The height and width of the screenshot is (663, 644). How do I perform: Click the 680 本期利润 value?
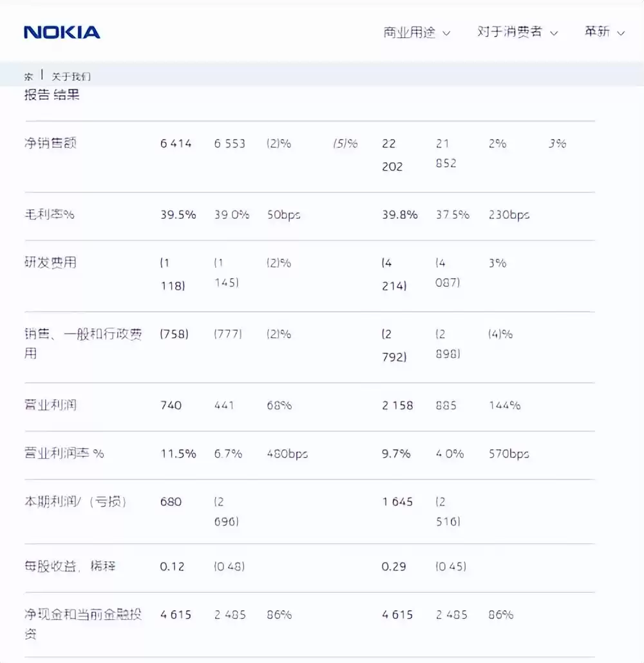[x=170, y=501]
